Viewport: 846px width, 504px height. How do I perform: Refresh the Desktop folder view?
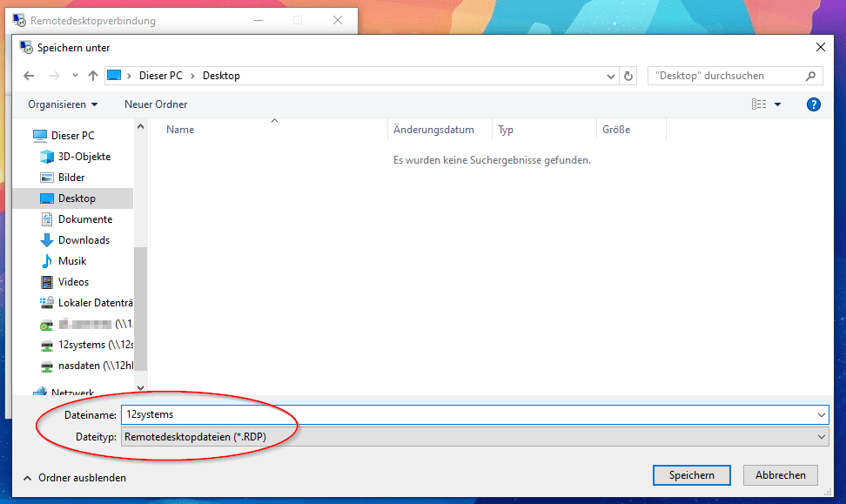629,76
